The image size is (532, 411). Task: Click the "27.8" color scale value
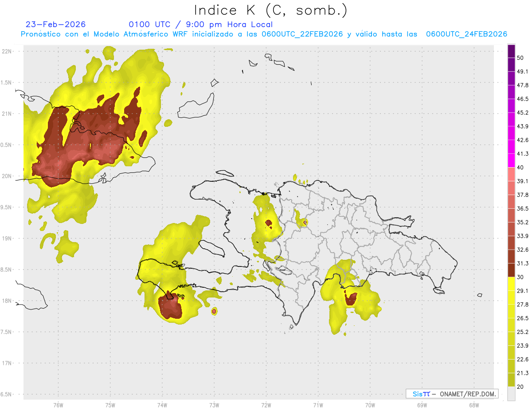(x=523, y=305)
